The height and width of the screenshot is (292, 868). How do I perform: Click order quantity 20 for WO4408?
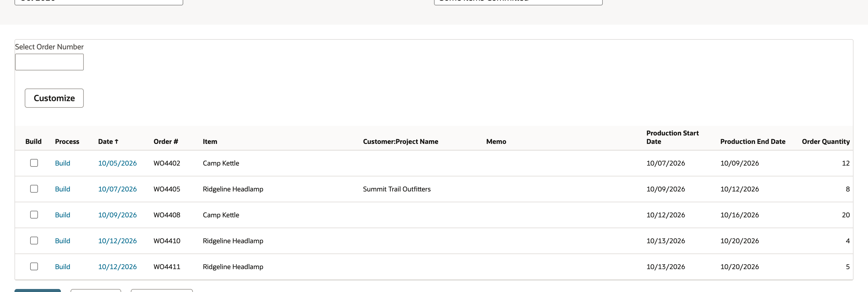point(846,215)
